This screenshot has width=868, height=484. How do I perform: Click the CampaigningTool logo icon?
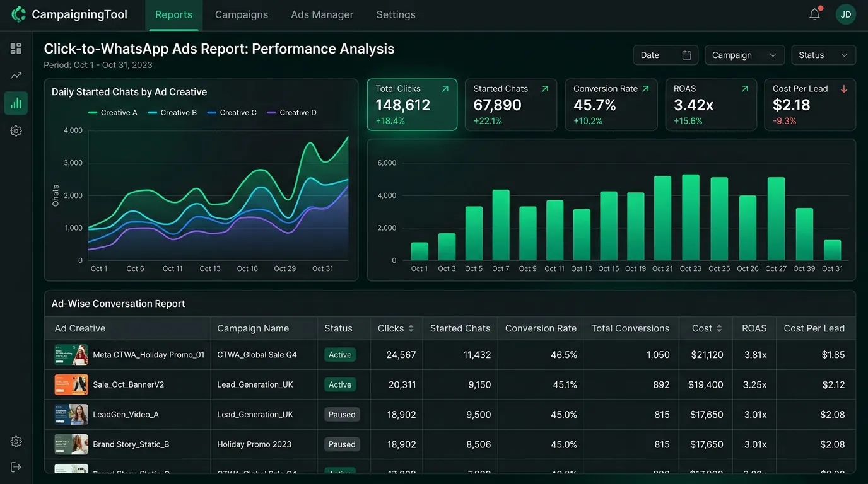click(x=19, y=14)
